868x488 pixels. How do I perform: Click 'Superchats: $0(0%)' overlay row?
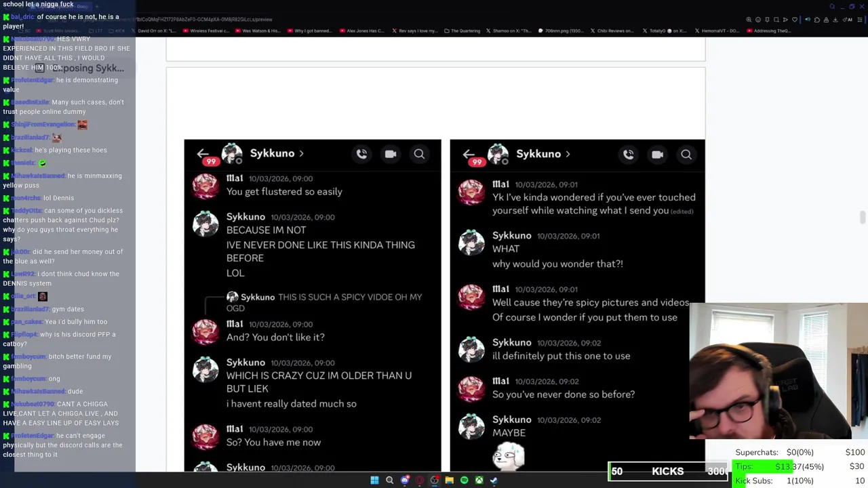pyautogui.click(x=800, y=452)
